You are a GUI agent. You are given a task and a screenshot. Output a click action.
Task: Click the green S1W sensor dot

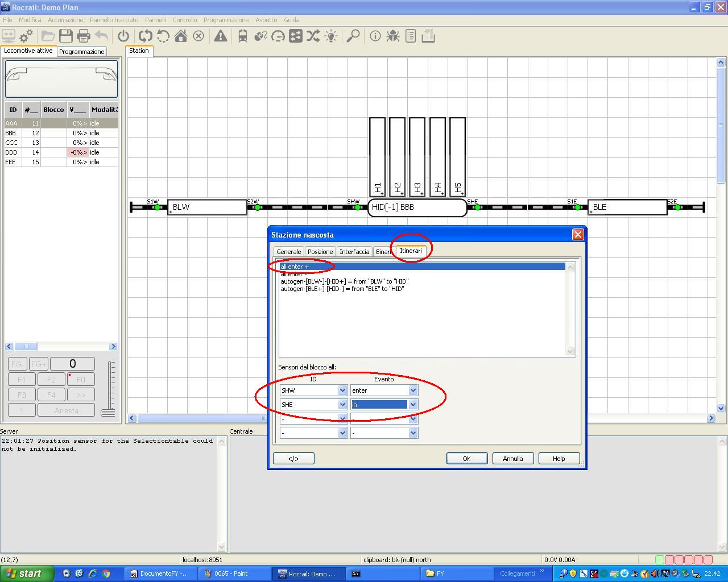[158, 207]
